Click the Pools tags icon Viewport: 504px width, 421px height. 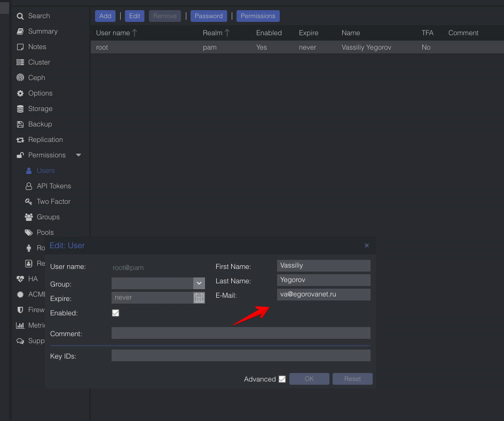click(29, 233)
